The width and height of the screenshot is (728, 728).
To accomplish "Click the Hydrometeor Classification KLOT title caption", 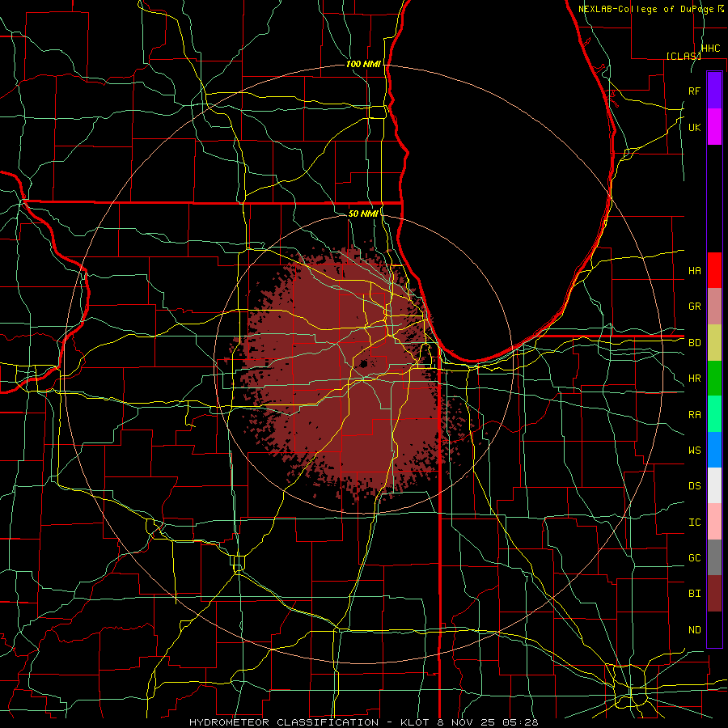I will tap(363, 722).
